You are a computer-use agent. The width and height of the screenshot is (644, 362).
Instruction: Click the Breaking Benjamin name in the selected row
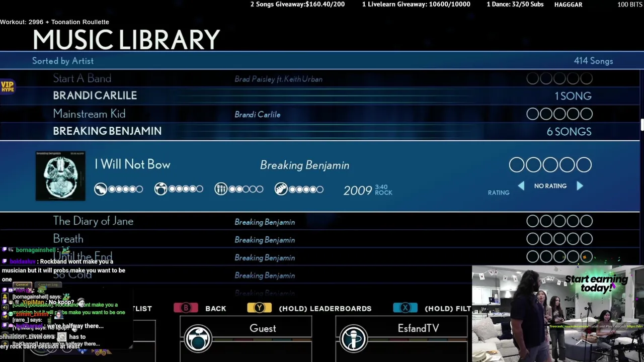click(304, 165)
